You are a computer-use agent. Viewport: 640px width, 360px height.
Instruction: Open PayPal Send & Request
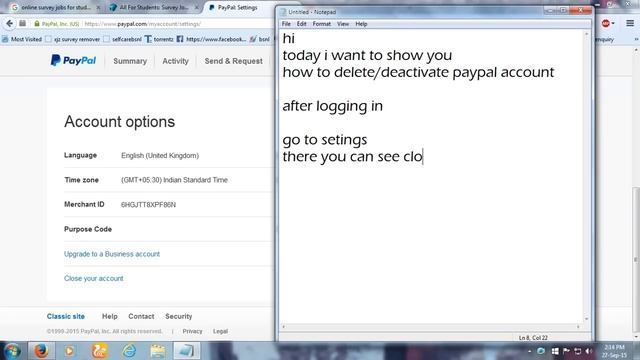click(233, 61)
